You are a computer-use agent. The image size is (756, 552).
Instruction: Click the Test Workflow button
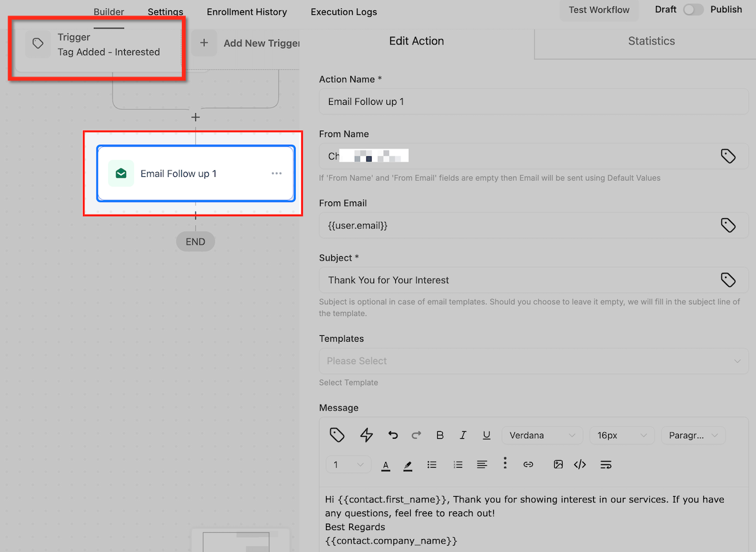coord(599,10)
